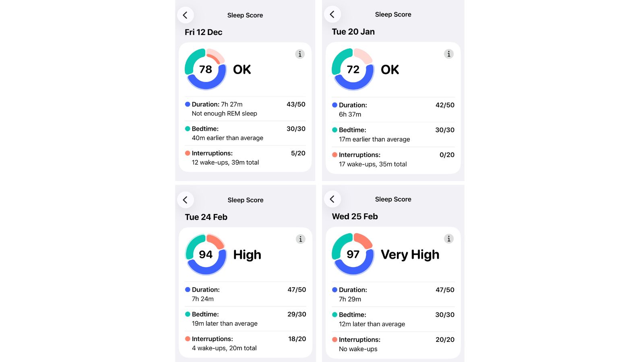The image size is (644, 362).
Task: Tap the Not enough REM sleep note
Action: pos(224,113)
